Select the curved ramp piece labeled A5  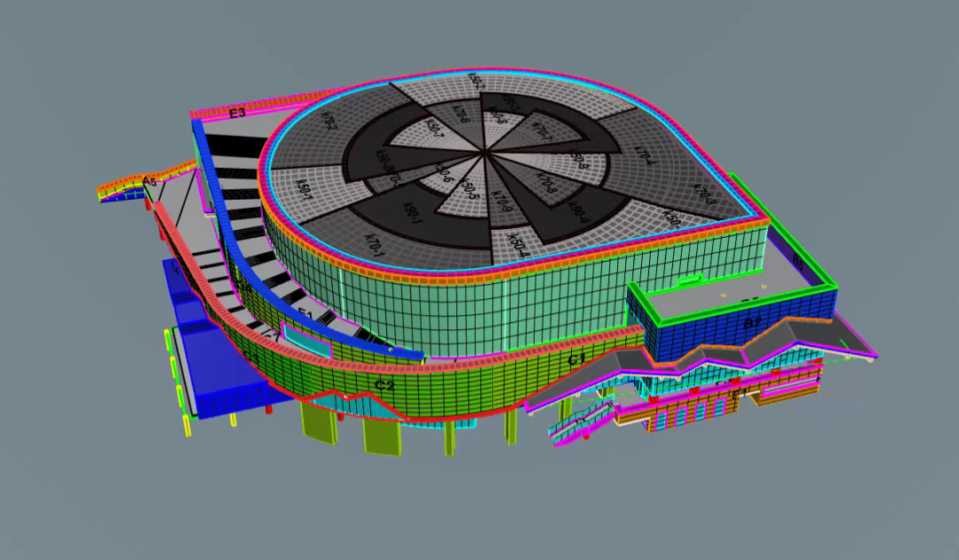coord(151,182)
